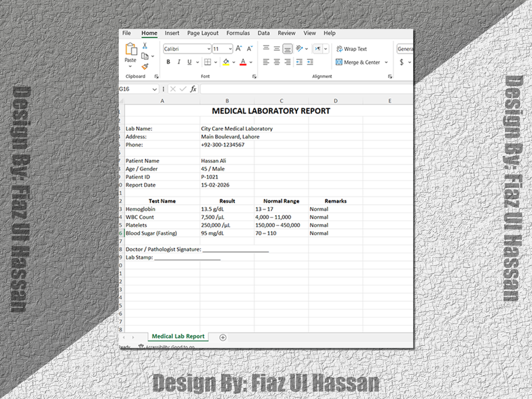532x399 pixels.
Task: Open the Formulas ribbon tab
Action: (x=238, y=33)
